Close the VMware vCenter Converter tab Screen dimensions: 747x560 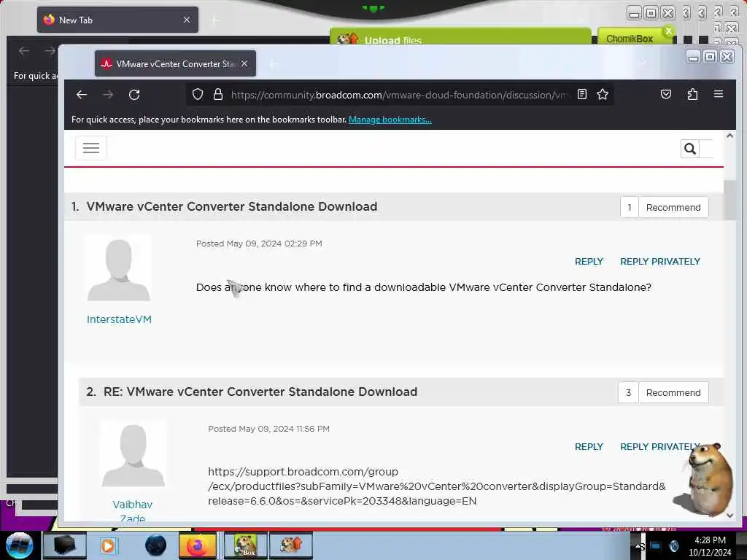tap(244, 63)
